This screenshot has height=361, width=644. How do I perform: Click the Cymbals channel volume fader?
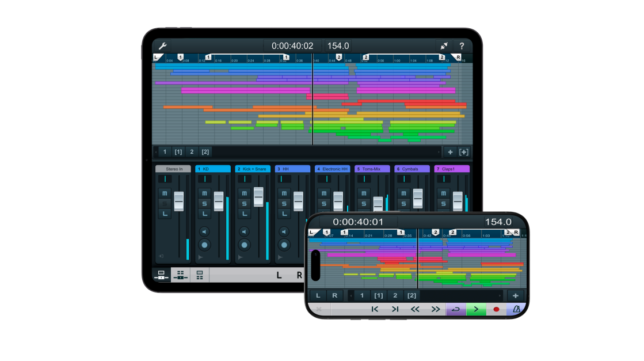[x=418, y=197]
